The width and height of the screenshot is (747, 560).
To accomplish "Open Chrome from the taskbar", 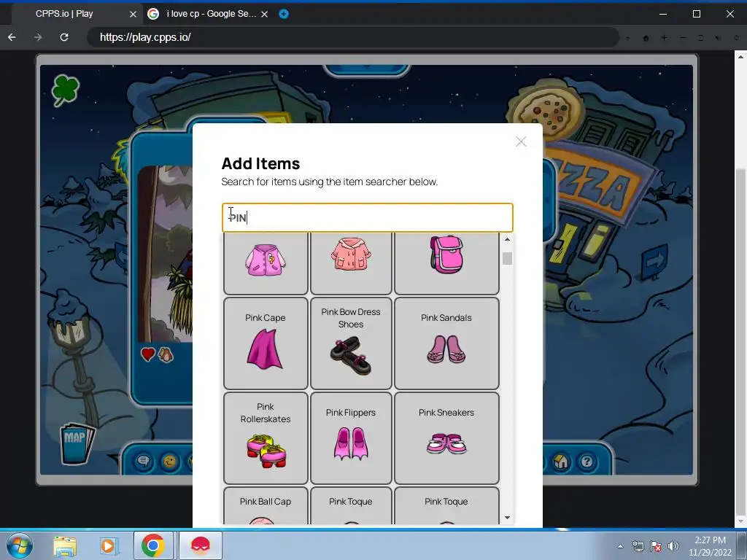I will pos(153,545).
